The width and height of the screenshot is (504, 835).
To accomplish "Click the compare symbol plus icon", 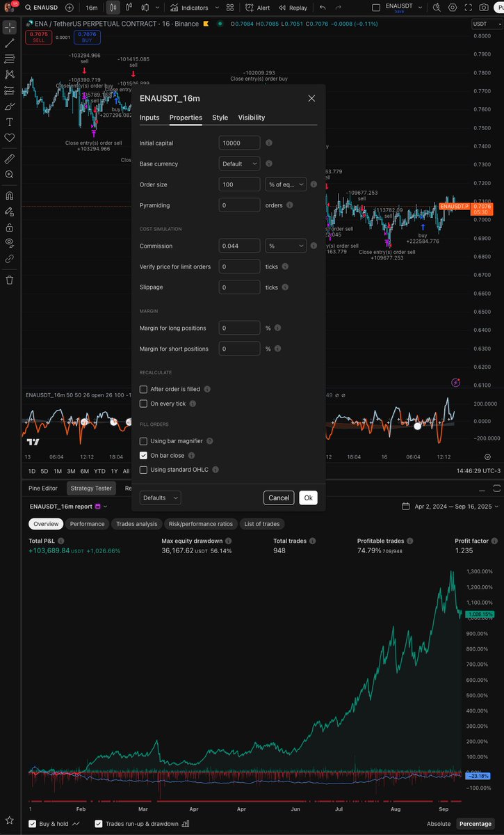I will [70, 8].
